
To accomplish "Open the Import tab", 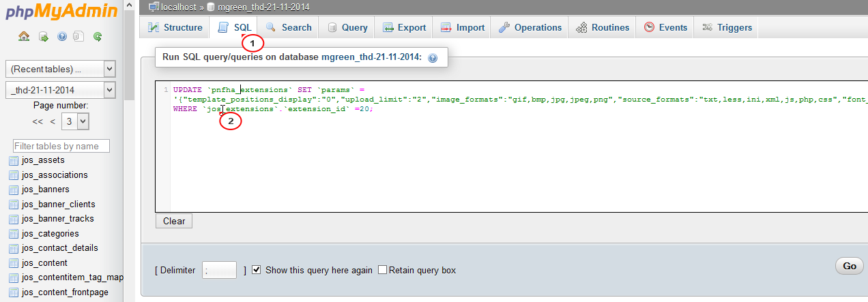I will 463,27.
